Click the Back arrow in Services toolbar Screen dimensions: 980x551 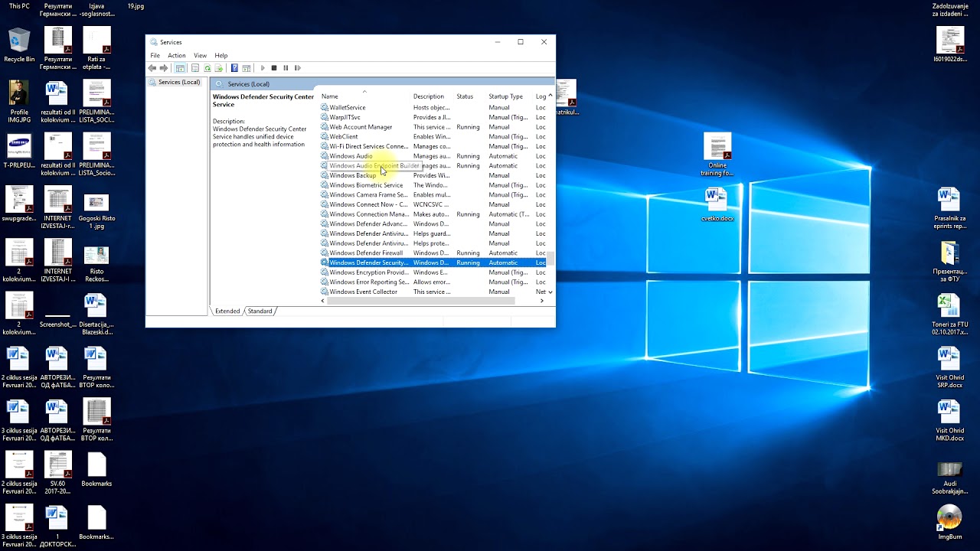[x=152, y=68]
